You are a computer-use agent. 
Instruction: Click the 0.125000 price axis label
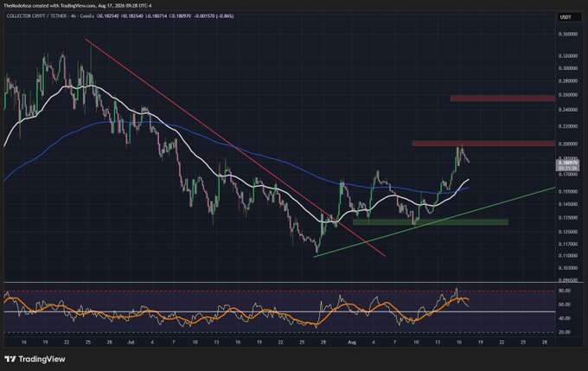[x=568, y=232]
